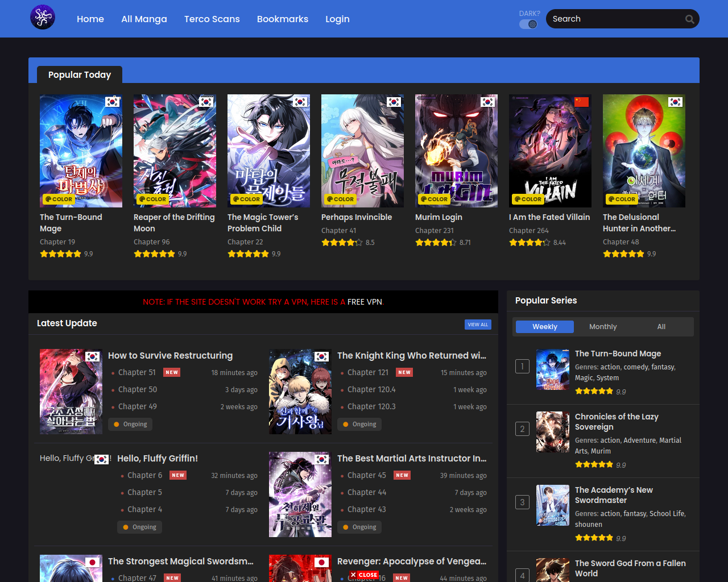Open Hello, Fluffy Griffin! title link
This screenshot has height=582, width=728.
tap(158, 458)
